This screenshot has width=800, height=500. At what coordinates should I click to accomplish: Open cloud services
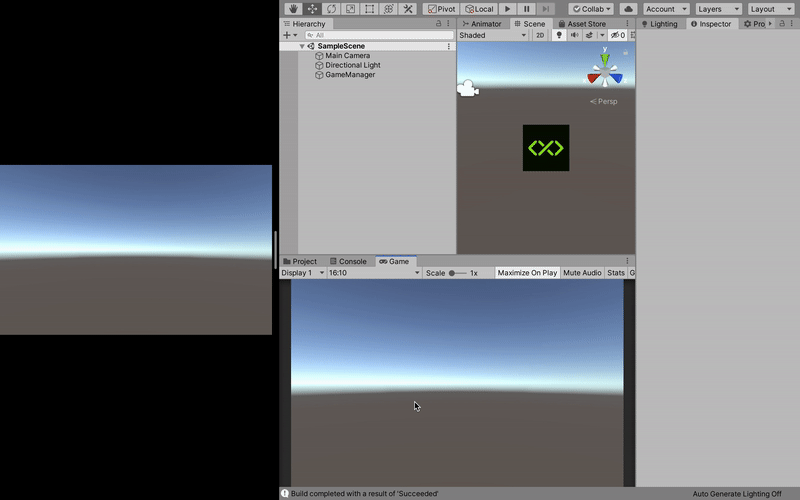pyautogui.click(x=628, y=9)
